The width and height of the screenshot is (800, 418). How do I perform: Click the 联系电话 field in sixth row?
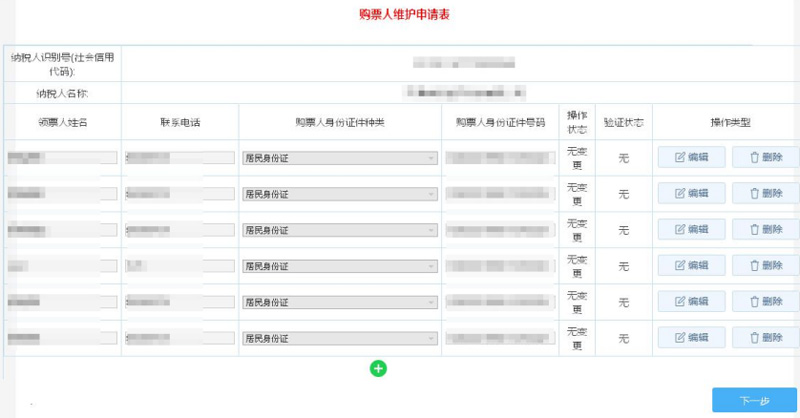(180, 338)
